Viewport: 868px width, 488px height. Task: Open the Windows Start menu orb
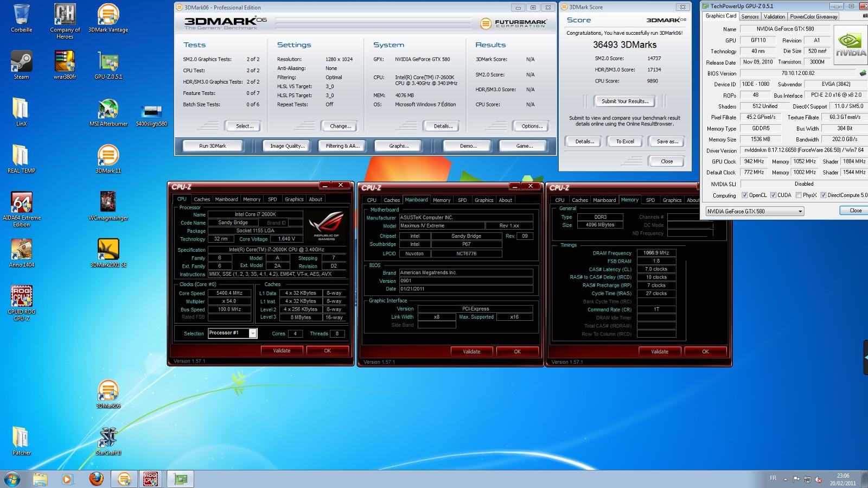12,479
